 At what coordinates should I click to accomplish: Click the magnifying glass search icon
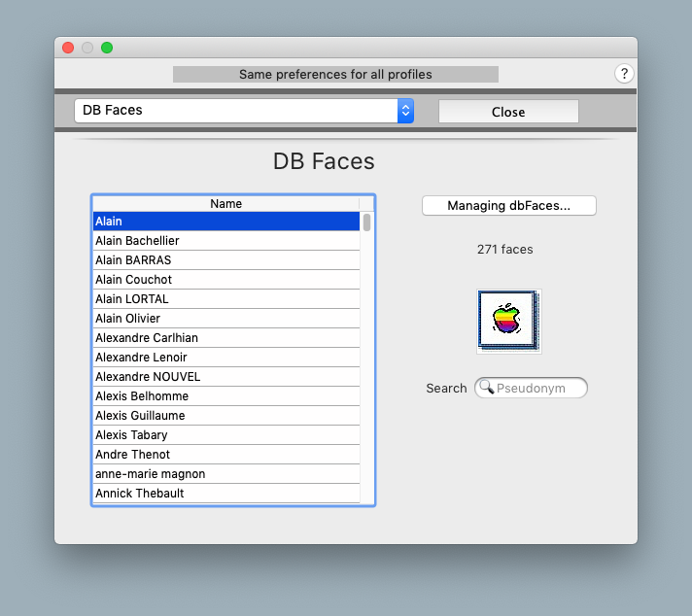(x=486, y=389)
